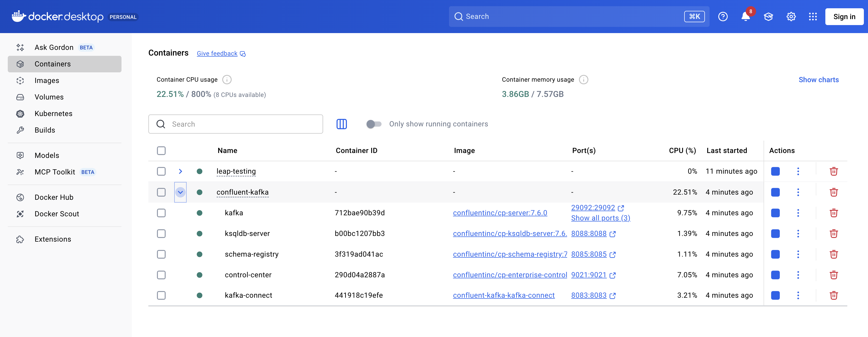Open port 9021:9021 link
This screenshot has width=868, height=337.
tap(589, 275)
